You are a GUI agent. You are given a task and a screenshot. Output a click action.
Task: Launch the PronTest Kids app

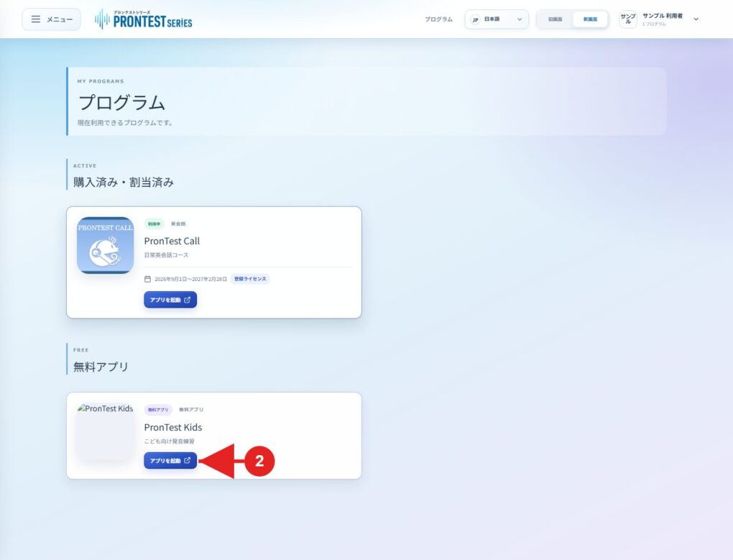[x=170, y=460]
